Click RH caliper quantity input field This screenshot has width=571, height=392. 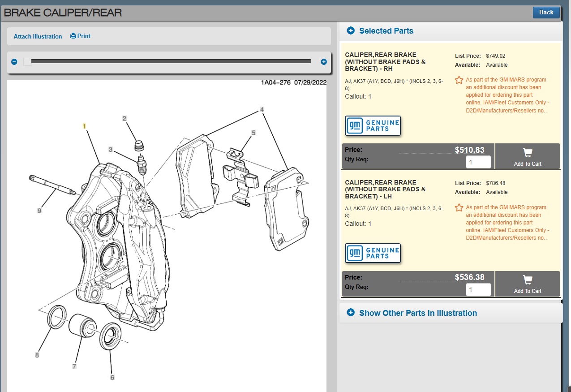pos(478,162)
